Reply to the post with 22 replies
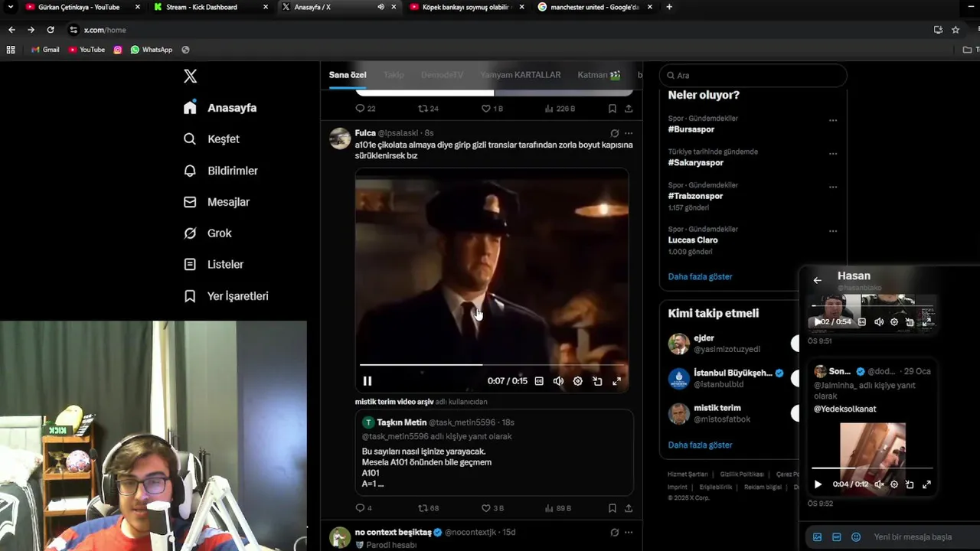The height and width of the screenshot is (551, 980). coord(365,109)
